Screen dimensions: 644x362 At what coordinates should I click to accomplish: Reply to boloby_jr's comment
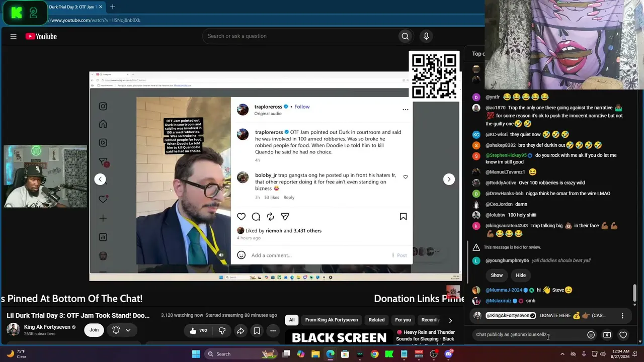coord(289,198)
